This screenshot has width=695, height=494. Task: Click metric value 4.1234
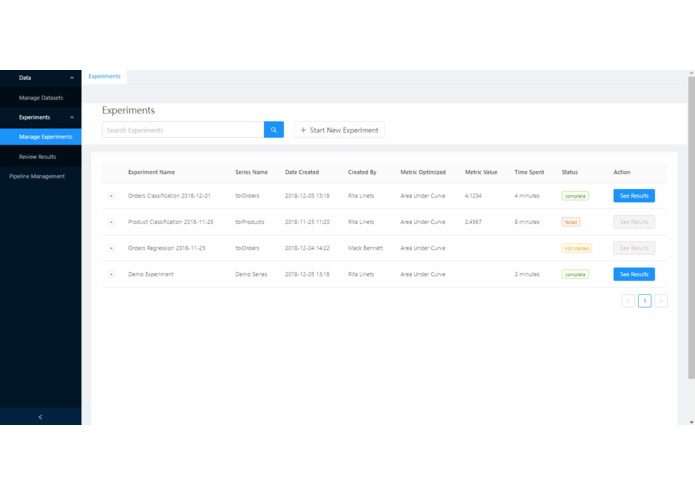click(473, 196)
